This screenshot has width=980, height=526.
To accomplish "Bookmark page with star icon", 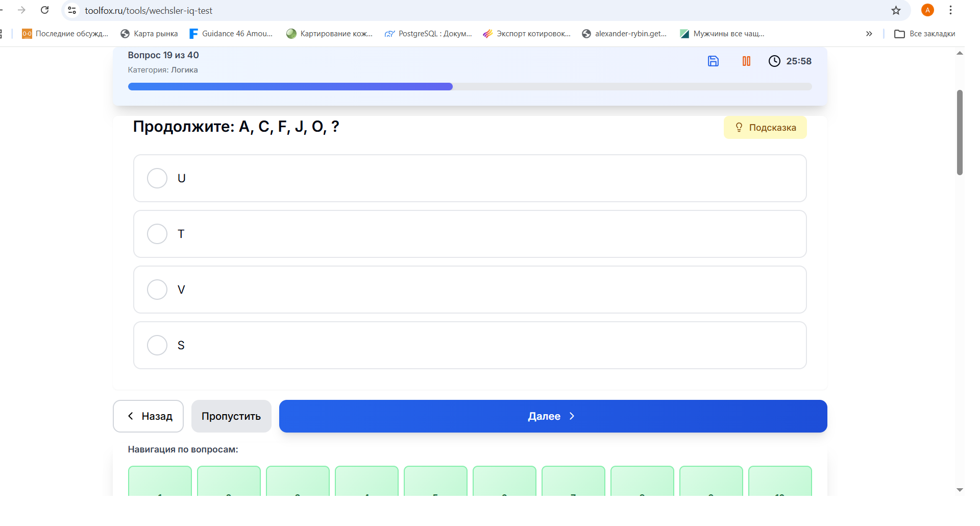I will [x=896, y=10].
